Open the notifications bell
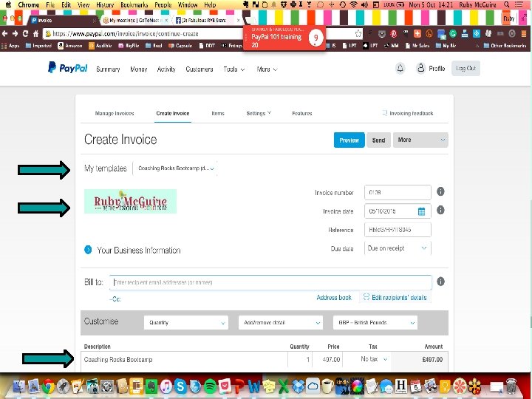532x399 pixels. pos(400,69)
